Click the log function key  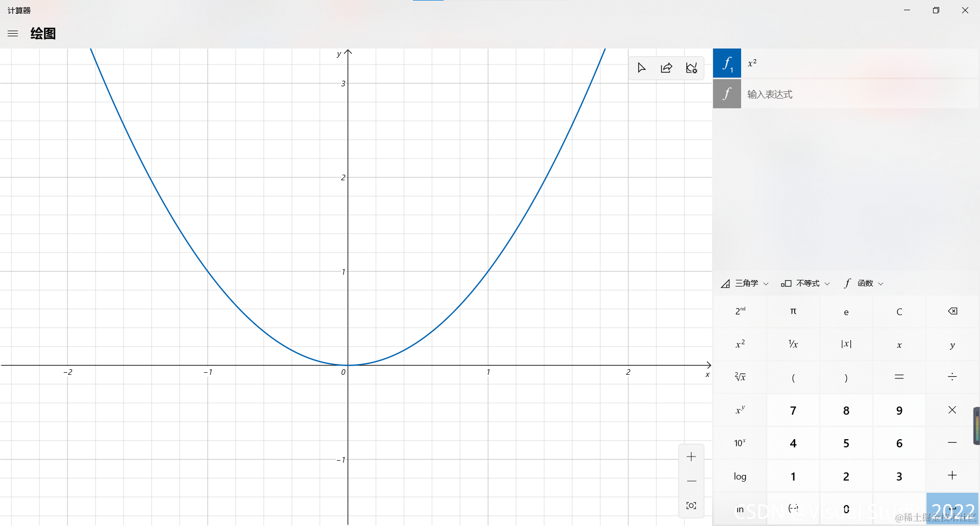pos(740,476)
